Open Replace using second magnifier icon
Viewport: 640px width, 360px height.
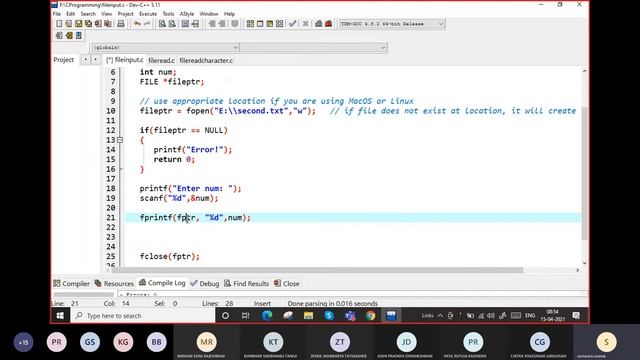click(172, 24)
